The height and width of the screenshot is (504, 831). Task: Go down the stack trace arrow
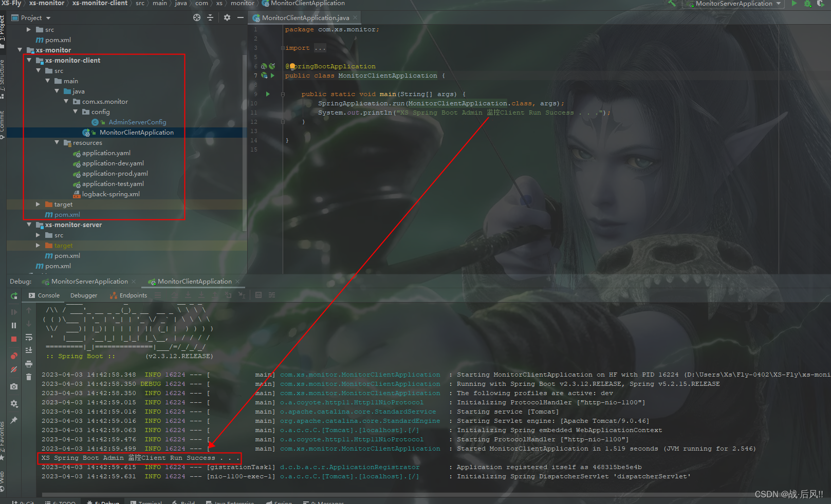click(29, 324)
